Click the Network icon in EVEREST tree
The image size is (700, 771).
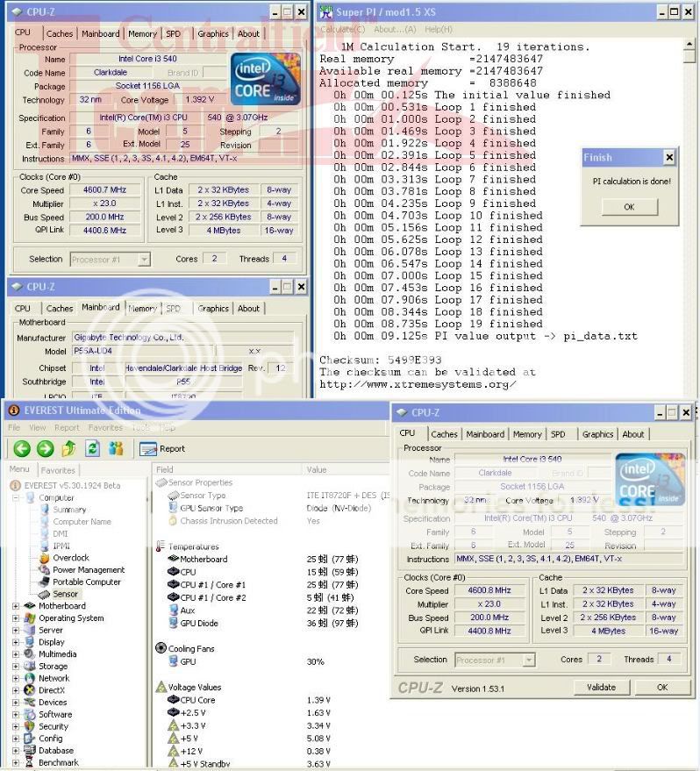[30, 678]
